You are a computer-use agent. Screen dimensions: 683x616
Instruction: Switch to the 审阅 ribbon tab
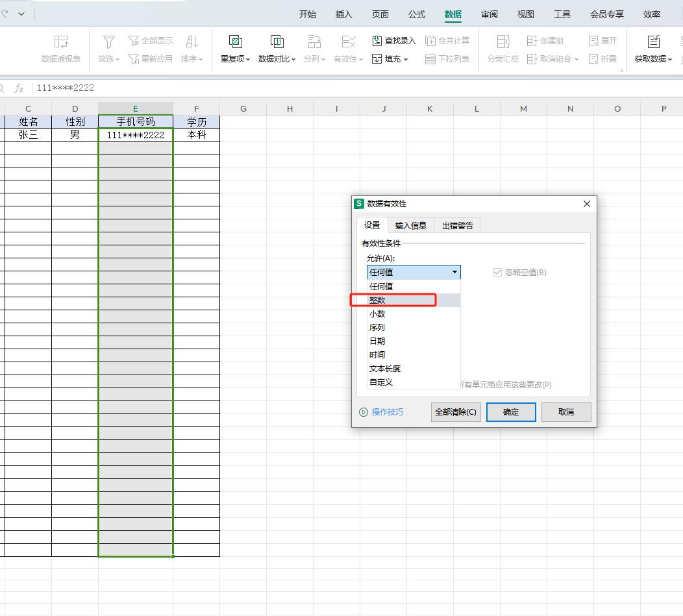(489, 14)
